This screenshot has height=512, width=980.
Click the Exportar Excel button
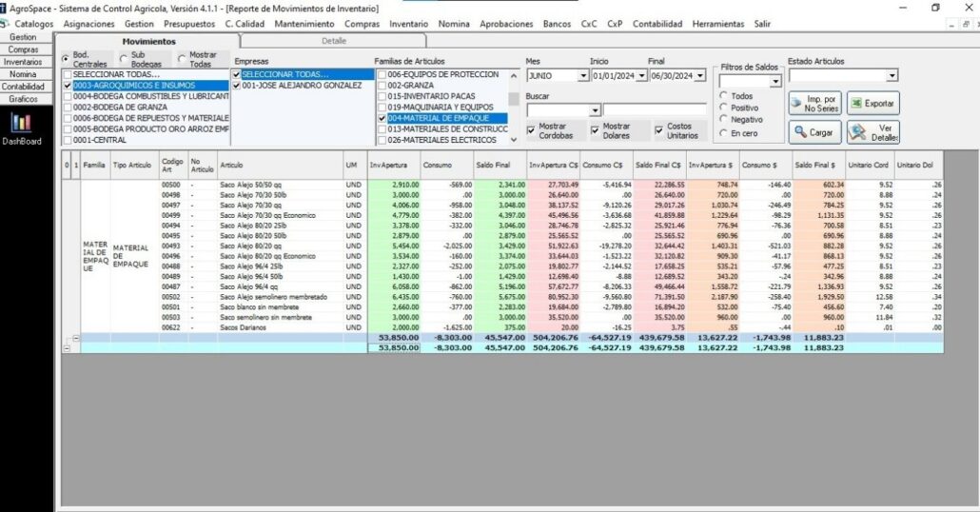[872, 103]
